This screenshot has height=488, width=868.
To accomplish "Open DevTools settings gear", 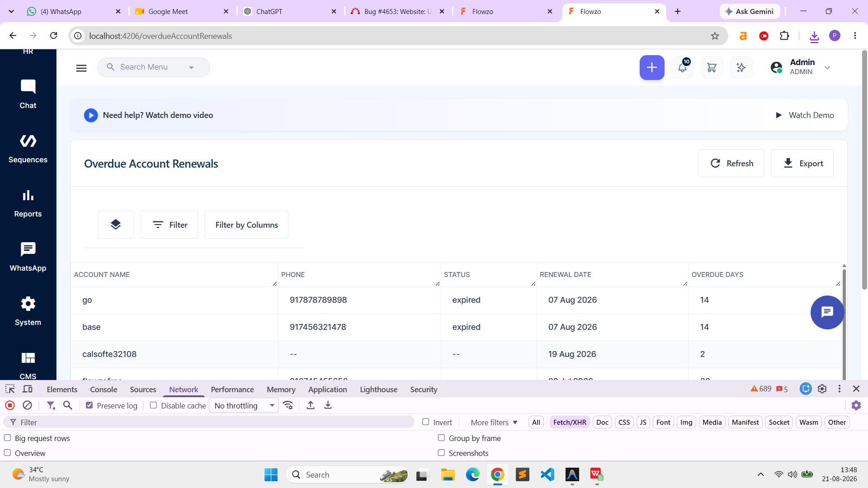I will pyautogui.click(x=822, y=389).
